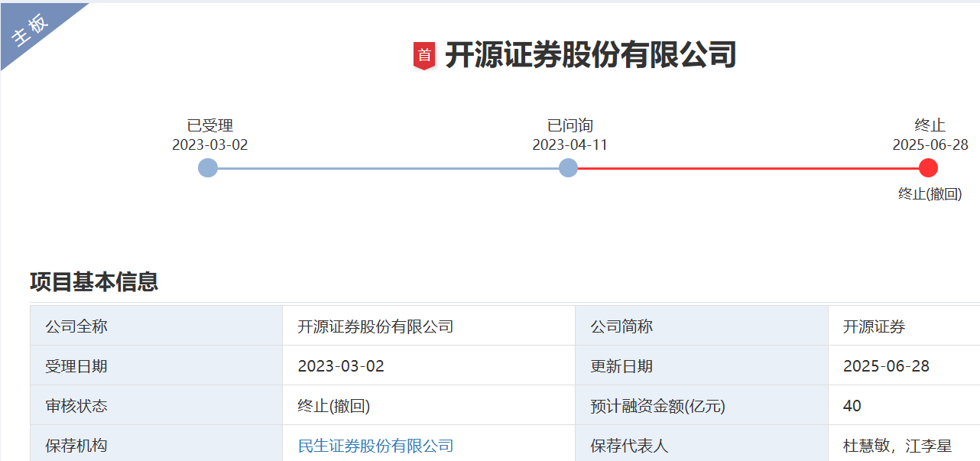Screen dimensions: 980x461
Task: Click the red timeline line segment
Action: pyautogui.click(x=748, y=168)
